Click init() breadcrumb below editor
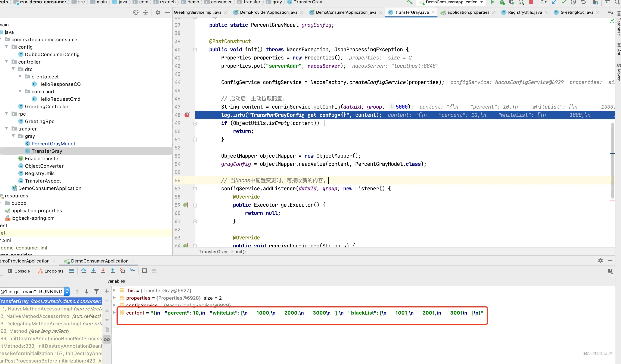This screenshot has width=621, height=364. coord(241,252)
